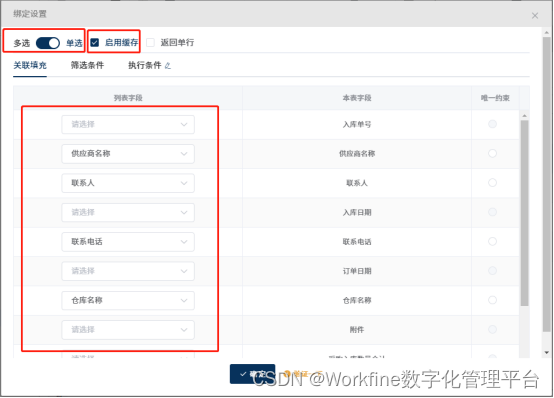
Task: Close the 绑定设置 dialog
Action: click(x=535, y=16)
